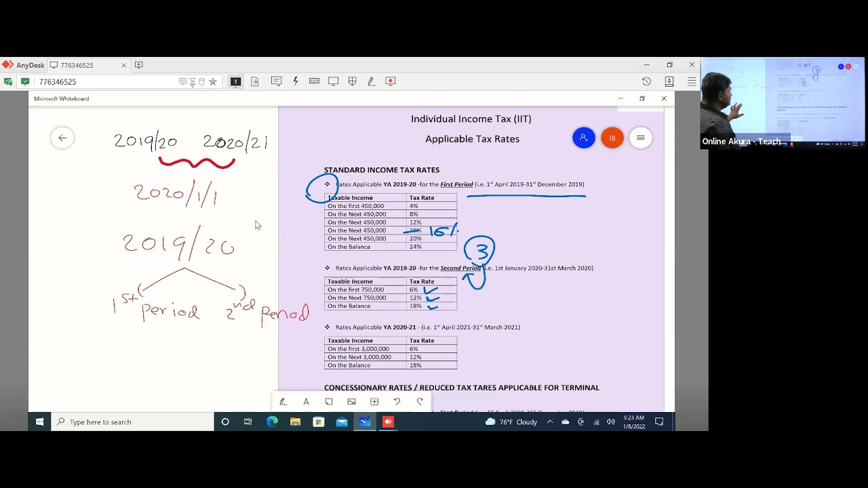This screenshot has height=488, width=868.
Task: Open the orange IB account avatar
Action: coord(612,138)
